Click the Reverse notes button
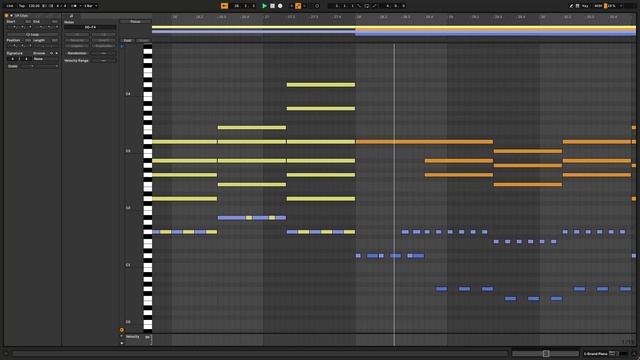640x360 pixels. pos(77,40)
